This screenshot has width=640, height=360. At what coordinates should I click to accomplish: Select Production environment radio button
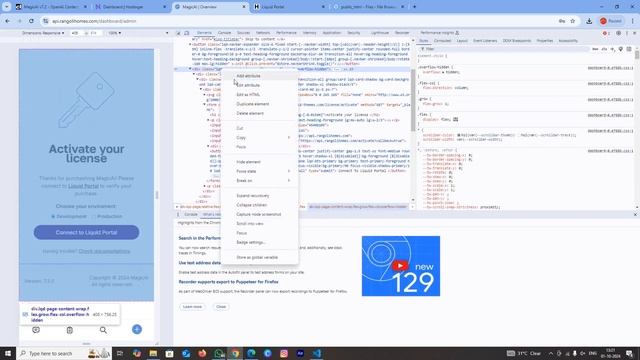93,216
